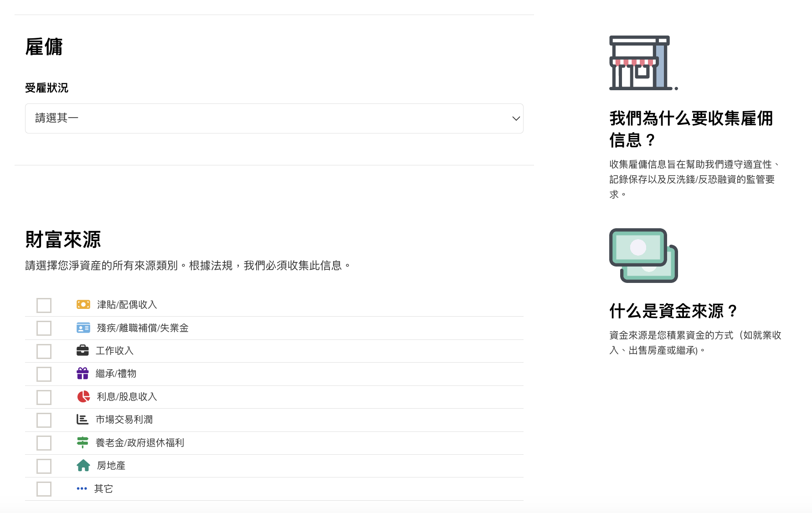Check the 繼承/禮物 option
Screen dimensions: 812x513
coord(43,374)
